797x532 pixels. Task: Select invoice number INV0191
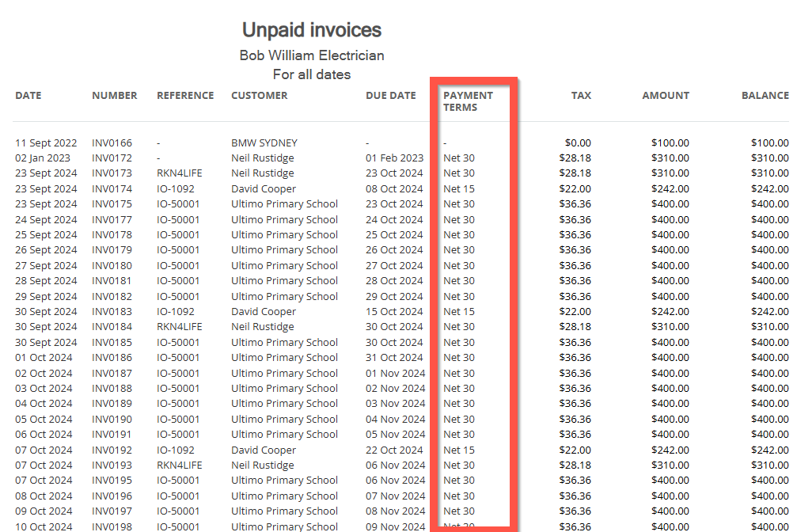pos(112,435)
